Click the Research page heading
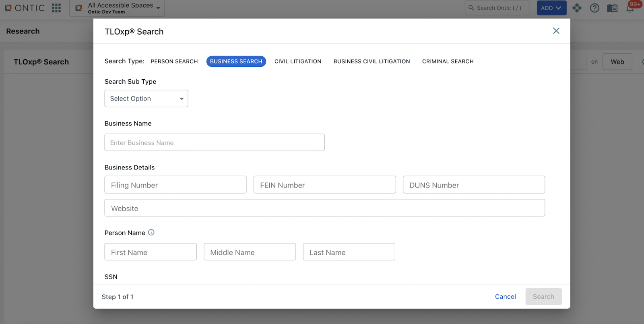This screenshot has height=324, width=644. pyautogui.click(x=23, y=31)
